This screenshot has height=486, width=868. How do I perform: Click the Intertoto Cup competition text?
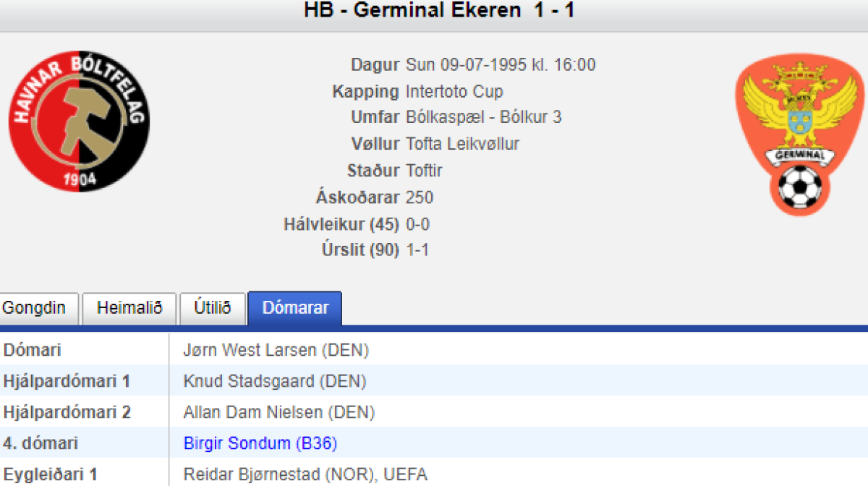(454, 92)
